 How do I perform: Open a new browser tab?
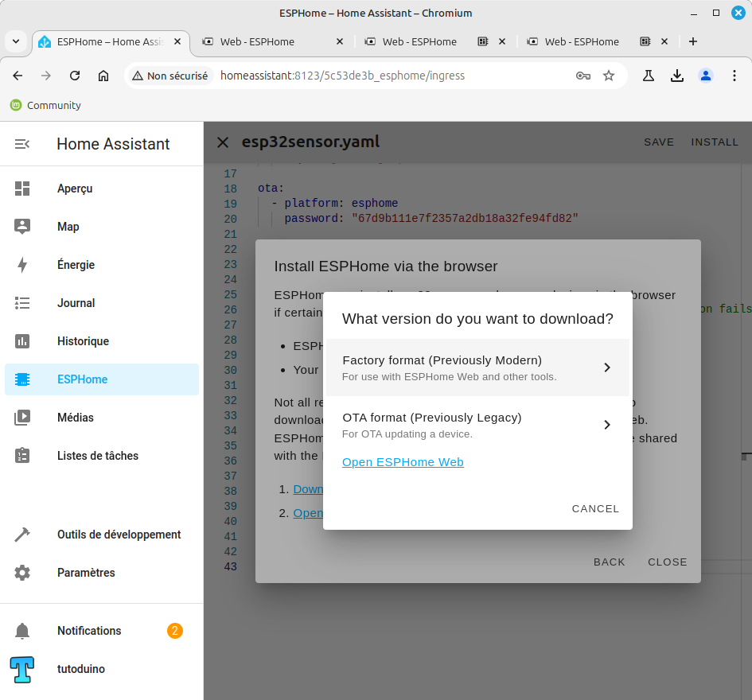[x=693, y=41]
